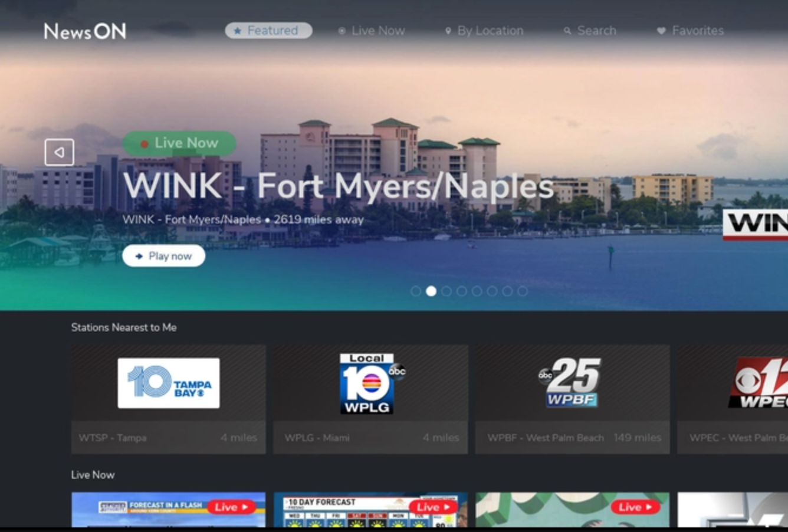
Task: Go to the By Location tab
Action: (484, 31)
